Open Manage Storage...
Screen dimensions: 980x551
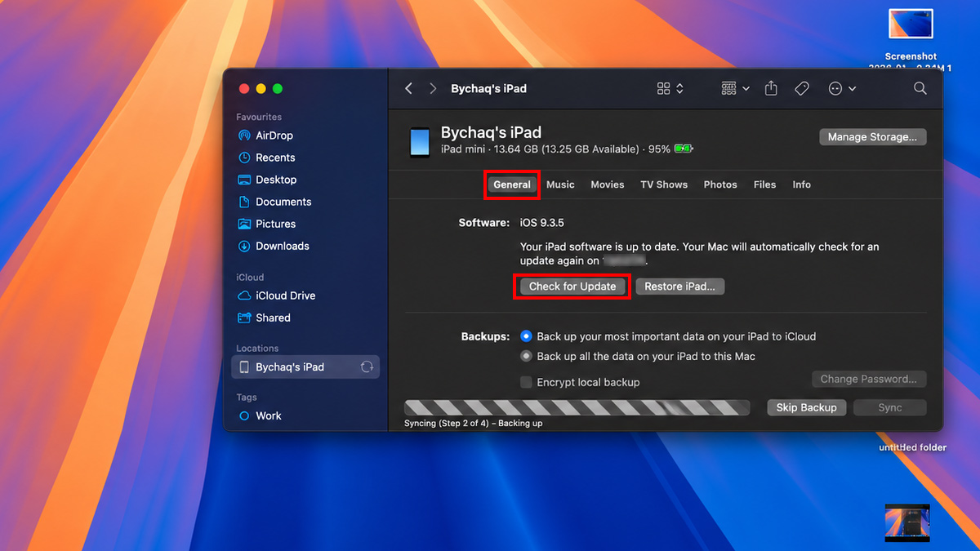click(873, 137)
